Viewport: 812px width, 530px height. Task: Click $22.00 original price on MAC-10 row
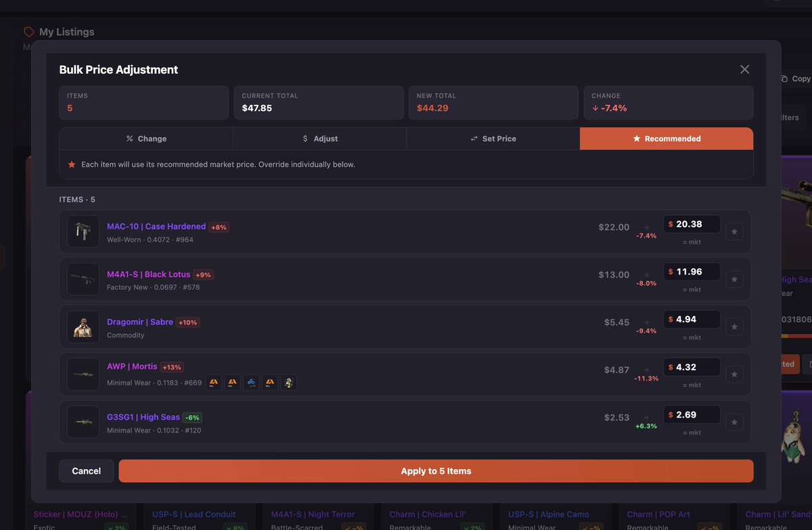tap(614, 227)
